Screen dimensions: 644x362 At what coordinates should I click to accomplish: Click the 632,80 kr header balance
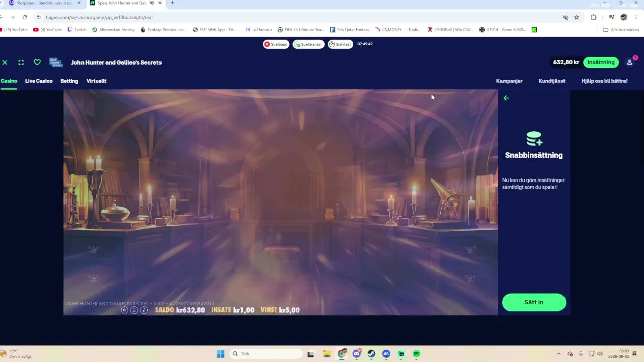coord(566,62)
